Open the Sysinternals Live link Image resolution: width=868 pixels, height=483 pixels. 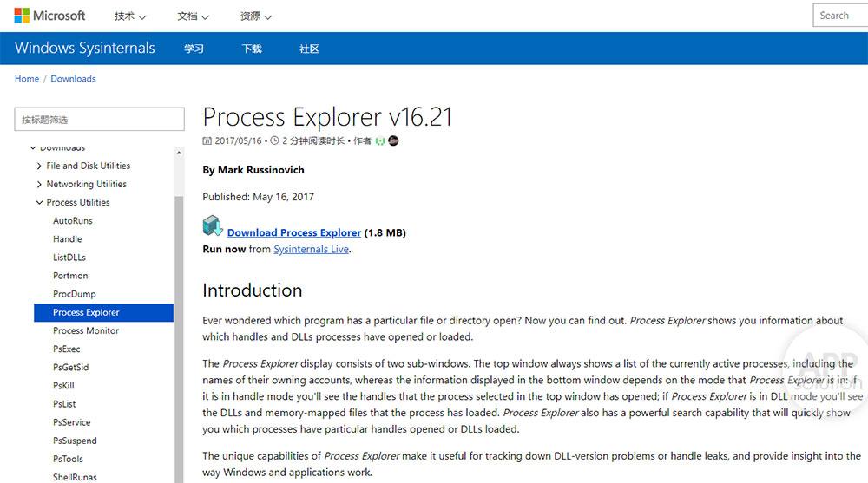coord(311,249)
